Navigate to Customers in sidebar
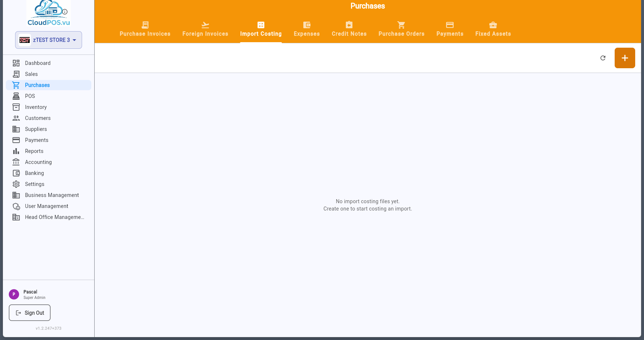Image resolution: width=644 pixels, height=340 pixels. point(48,118)
